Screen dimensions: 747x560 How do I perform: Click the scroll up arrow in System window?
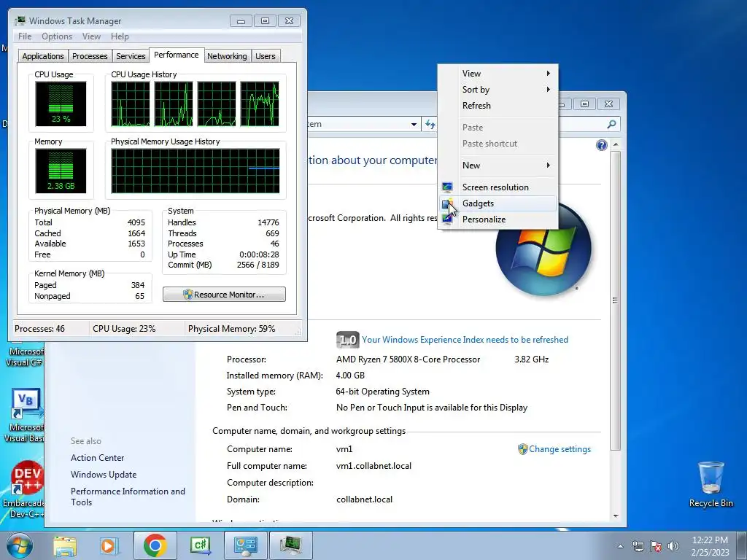615,144
